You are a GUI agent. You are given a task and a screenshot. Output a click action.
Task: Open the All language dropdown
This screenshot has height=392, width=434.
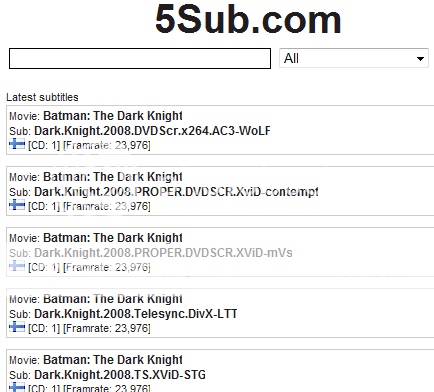(354, 58)
